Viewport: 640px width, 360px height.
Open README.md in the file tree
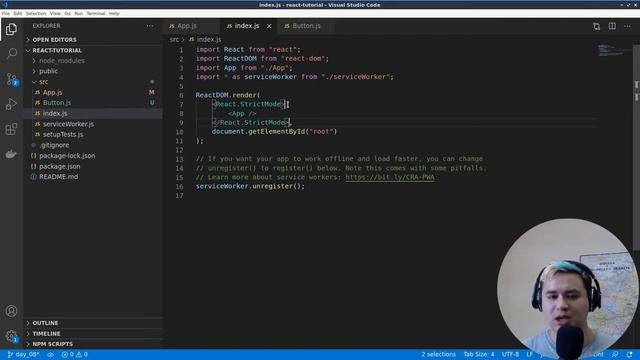click(93, 177)
